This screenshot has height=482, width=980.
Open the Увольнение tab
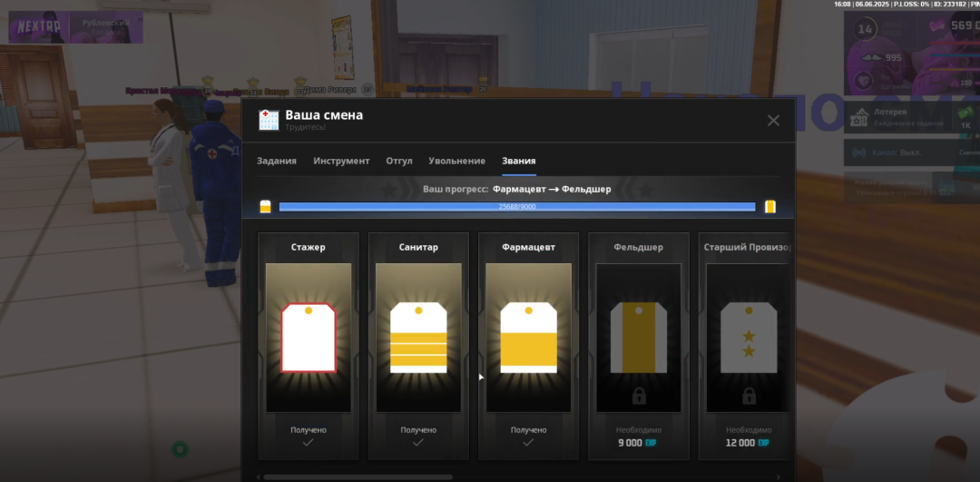[456, 161]
